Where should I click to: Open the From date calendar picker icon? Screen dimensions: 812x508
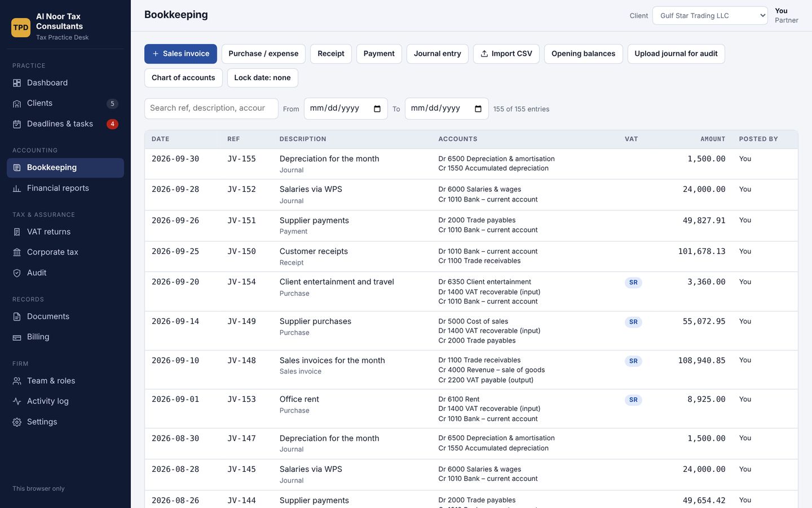click(377, 109)
